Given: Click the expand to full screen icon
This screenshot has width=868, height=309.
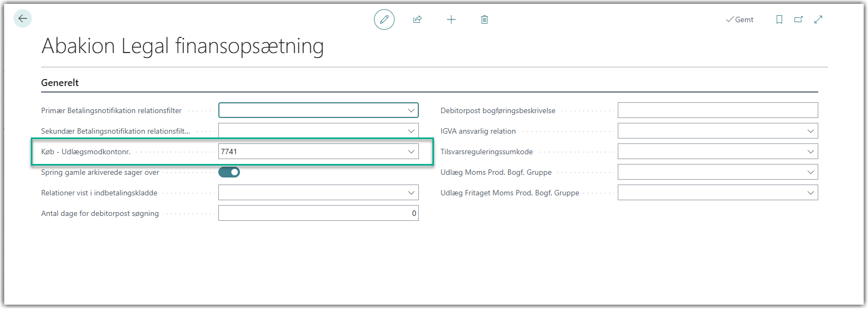Looking at the screenshot, I should pyautogui.click(x=818, y=19).
